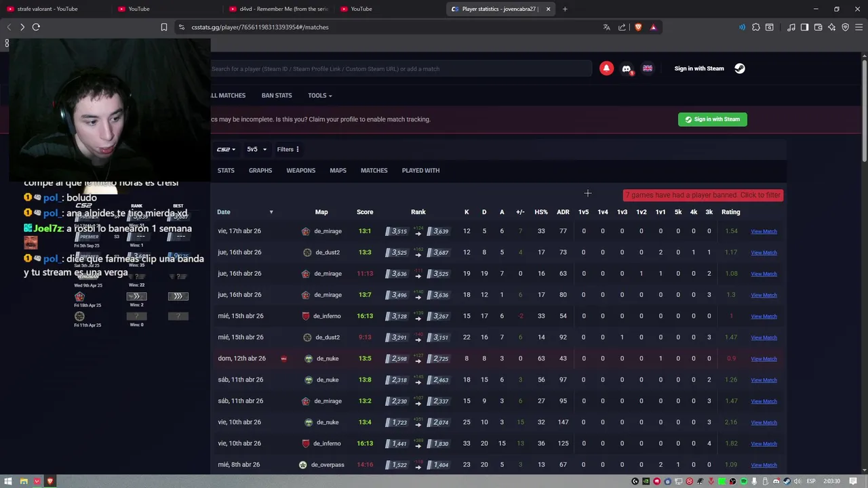The height and width of the screenshot is (488, 868).
Task: Reload the page with the refresh icon
Action: click(36, 27)
